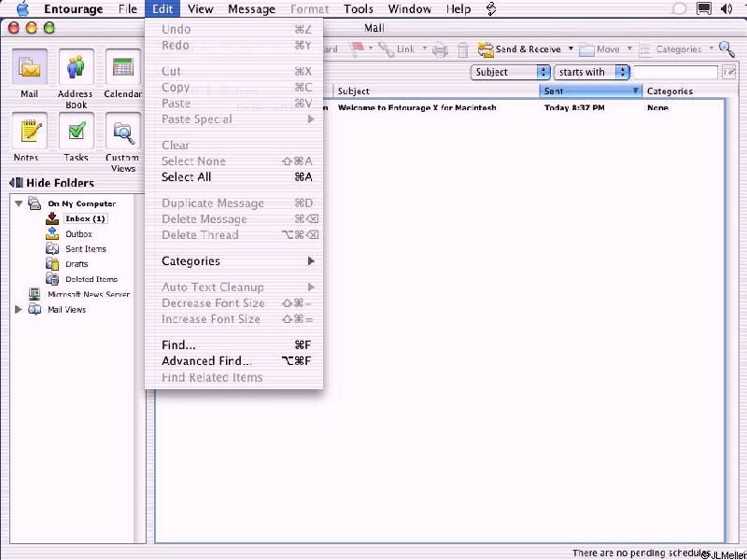
Task: Collapse the On My Computer tree
Action: (x=19, y=203)
